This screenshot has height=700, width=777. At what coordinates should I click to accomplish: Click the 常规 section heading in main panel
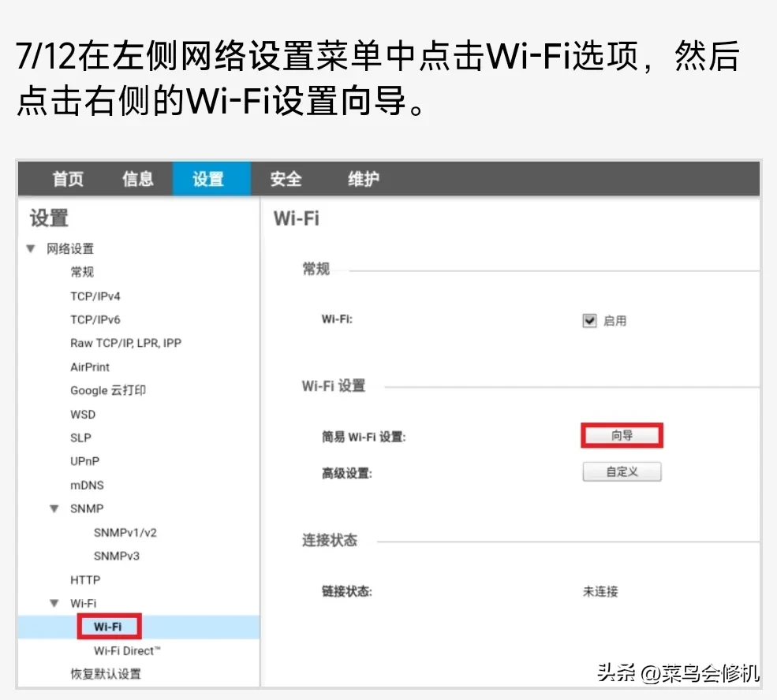(x=316, y=269)
